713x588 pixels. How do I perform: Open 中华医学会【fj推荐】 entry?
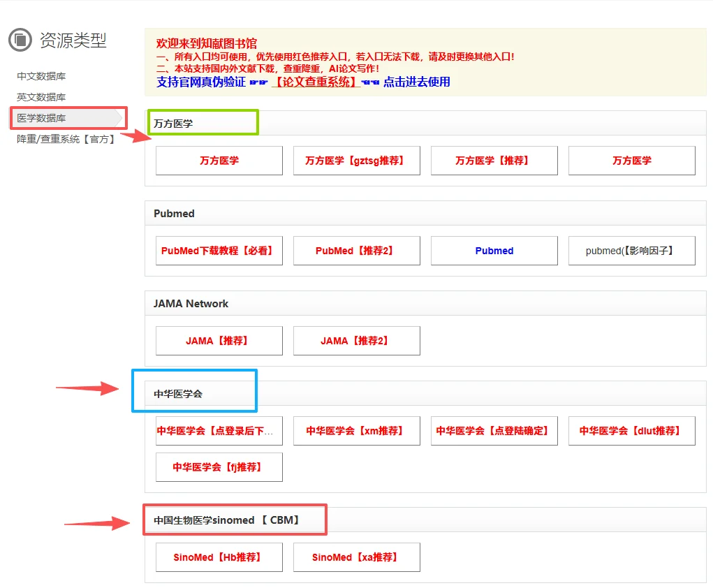click(x=219, y=467)
